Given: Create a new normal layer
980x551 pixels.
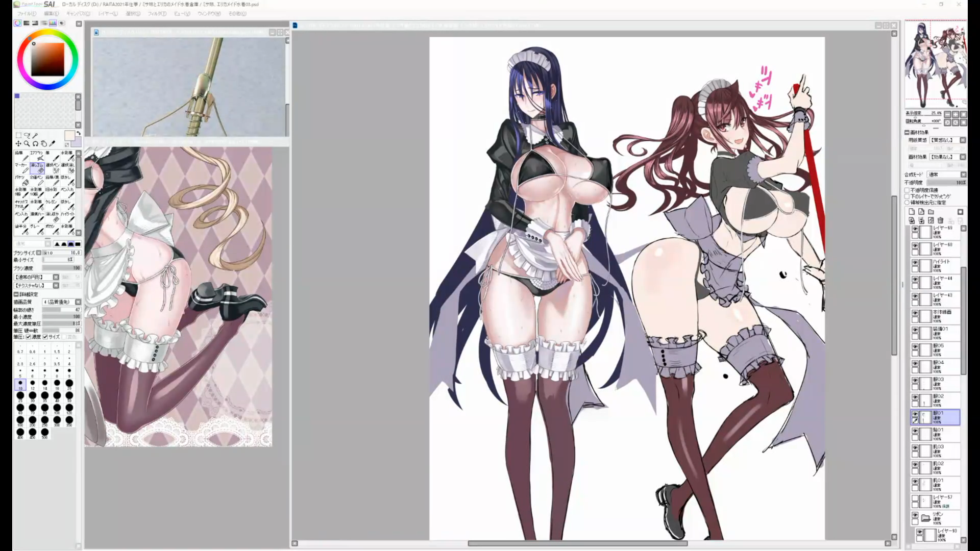Looking at the screenshot, I should [912, 212].
